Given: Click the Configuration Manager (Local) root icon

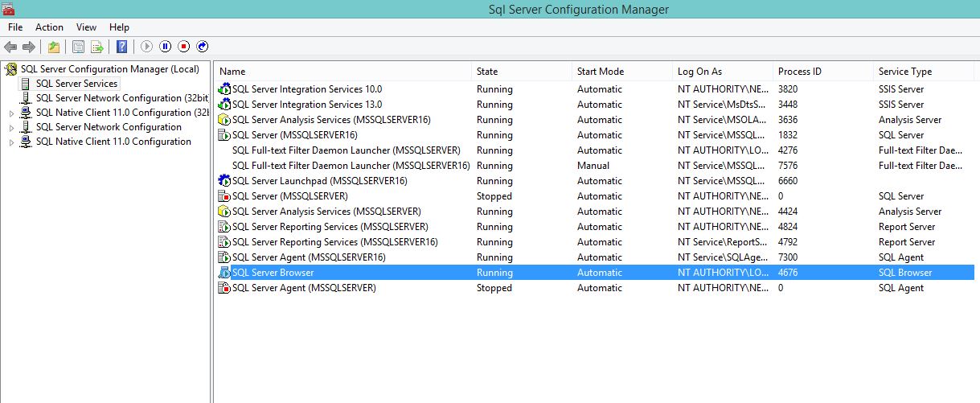Looking at the screenshot, I should 11,69.
